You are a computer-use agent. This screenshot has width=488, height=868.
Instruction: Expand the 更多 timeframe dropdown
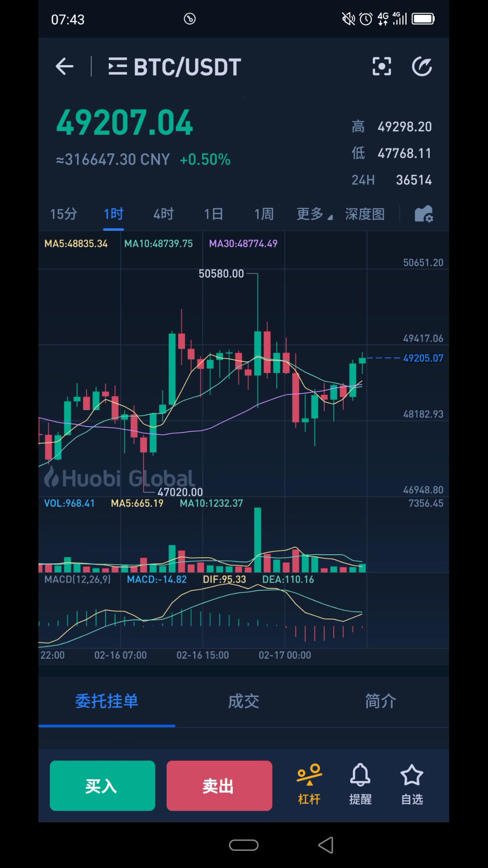point(314,214)
